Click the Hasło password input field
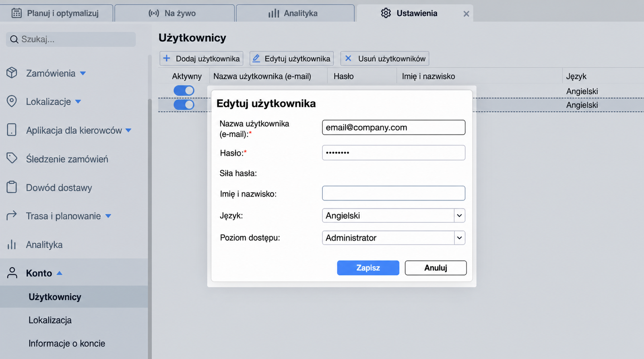Image resolution: width=644 pixels, height=359 pixels. tap(394, 153)
